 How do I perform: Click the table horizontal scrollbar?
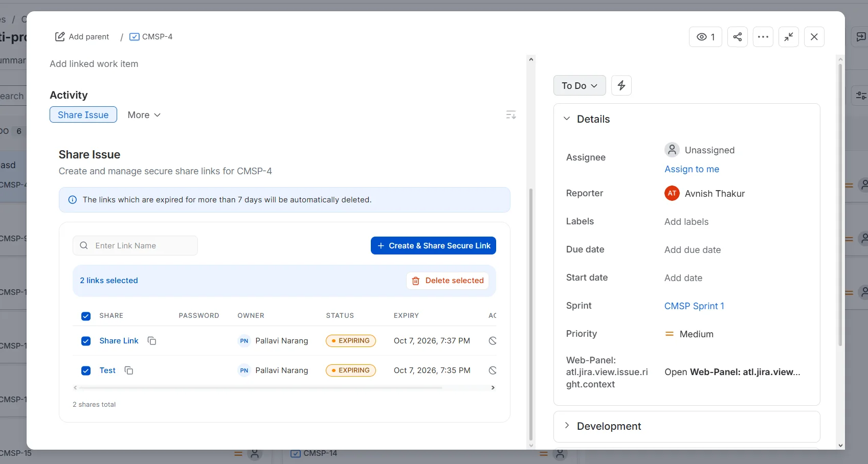coord(260,388)
